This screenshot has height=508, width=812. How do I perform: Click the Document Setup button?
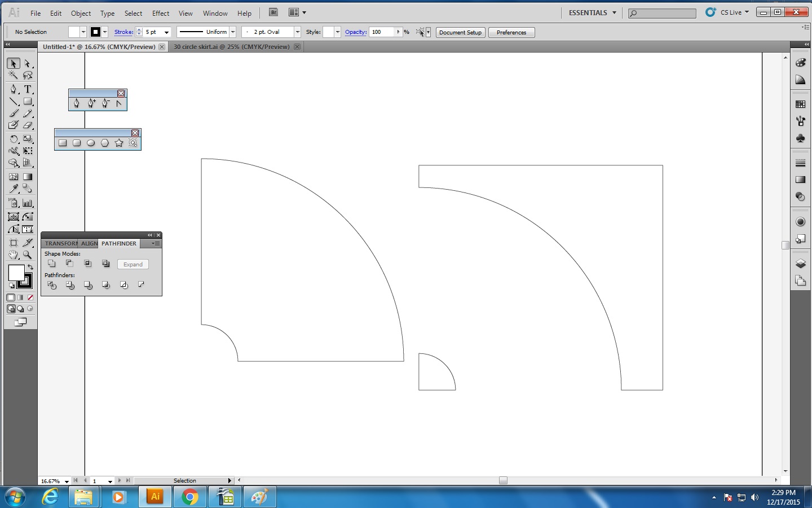tap(461, 32)
